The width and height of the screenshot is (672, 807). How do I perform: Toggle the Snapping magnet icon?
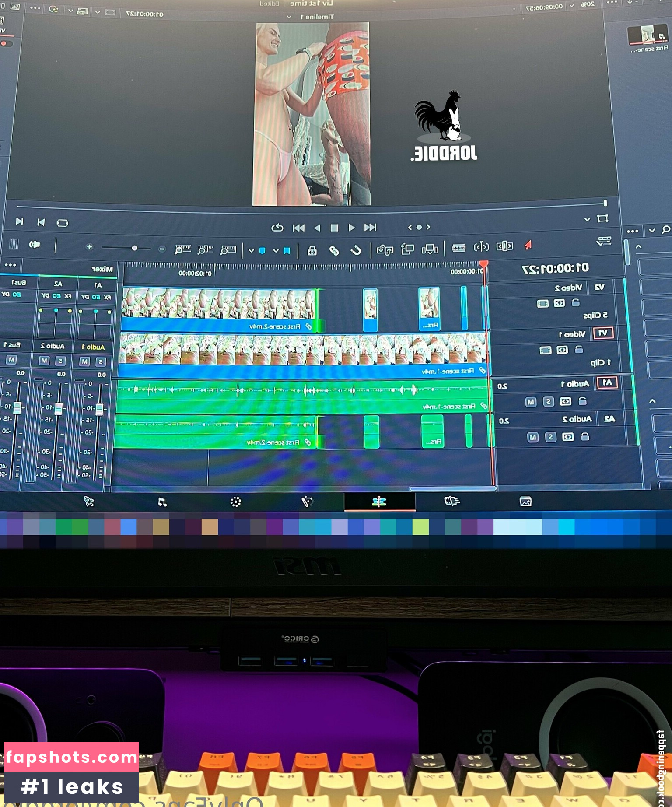pos(356,250)
